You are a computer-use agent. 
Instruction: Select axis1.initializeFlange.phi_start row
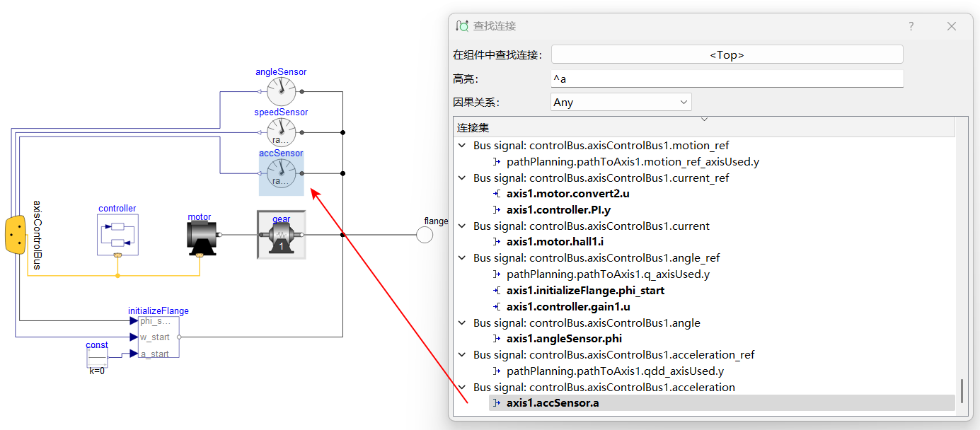click(585, 291)
